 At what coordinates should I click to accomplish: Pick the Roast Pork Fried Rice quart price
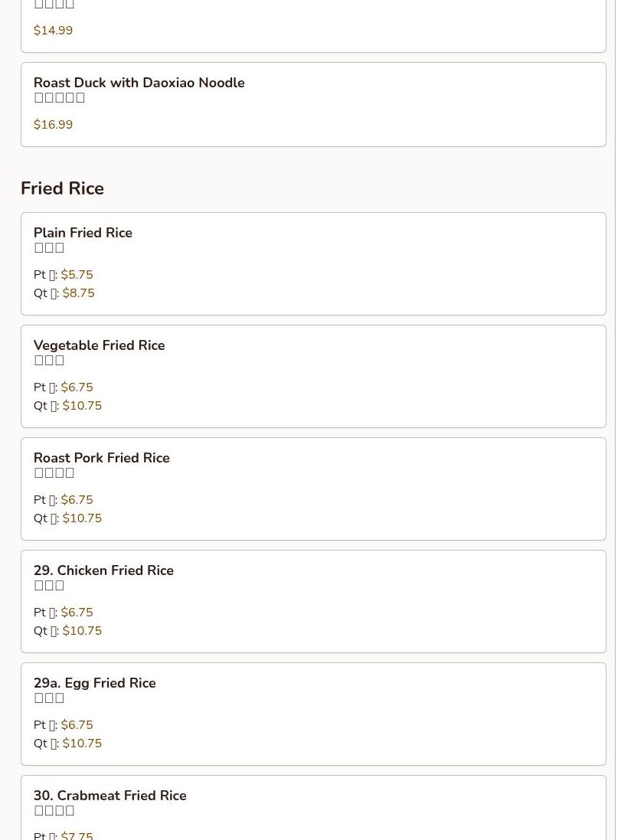[81, 518]
